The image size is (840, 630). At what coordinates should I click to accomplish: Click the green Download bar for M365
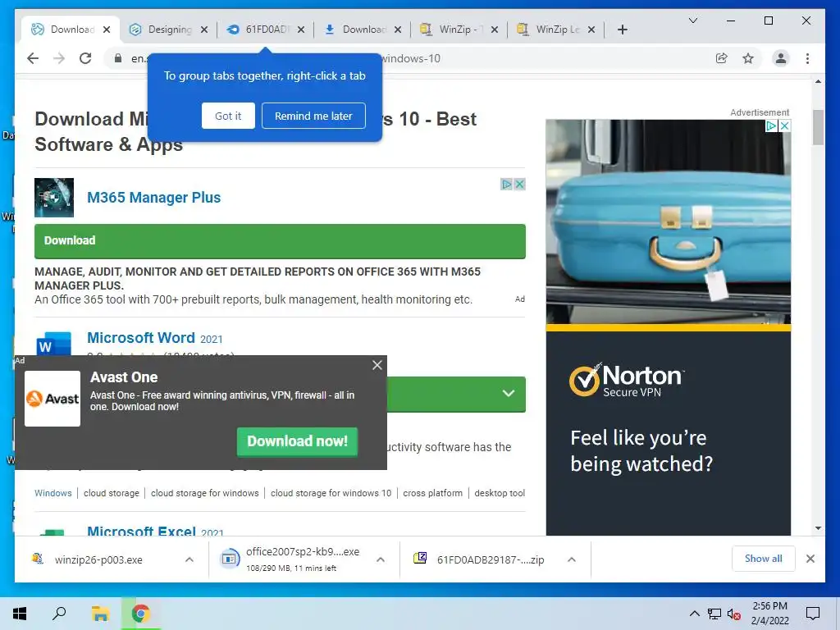pyautogui.click(x=280, y=241)
